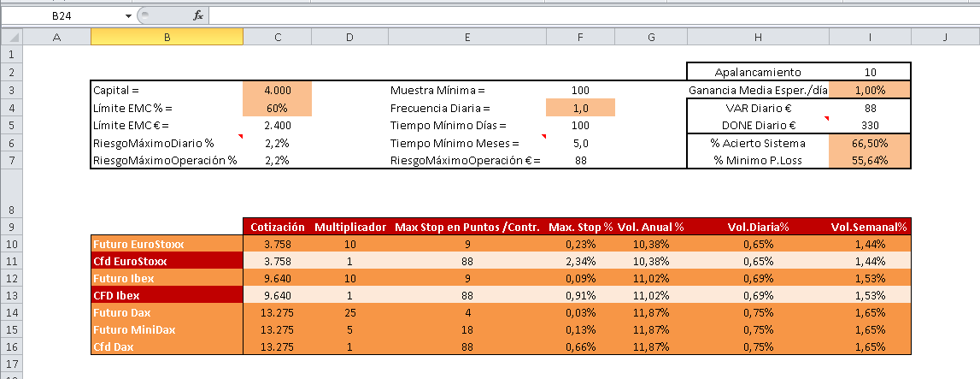Image resolution: width=980 pixels, height=379 pixels.
Task: Click the % Acierto Sistema value 66,50%
Action: click(x=870, y=143)
